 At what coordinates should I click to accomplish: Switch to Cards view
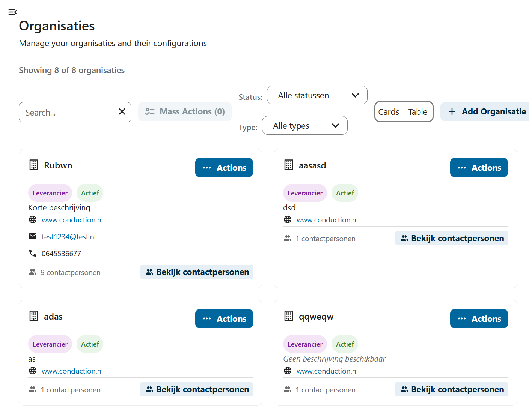pyautogui.click(x=389, y=112)
